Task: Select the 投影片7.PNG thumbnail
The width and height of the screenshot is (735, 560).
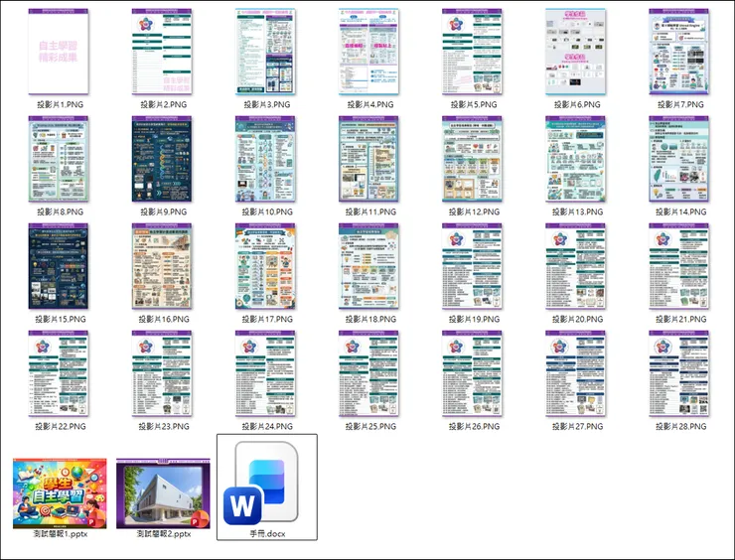Action: coord(679,52)
